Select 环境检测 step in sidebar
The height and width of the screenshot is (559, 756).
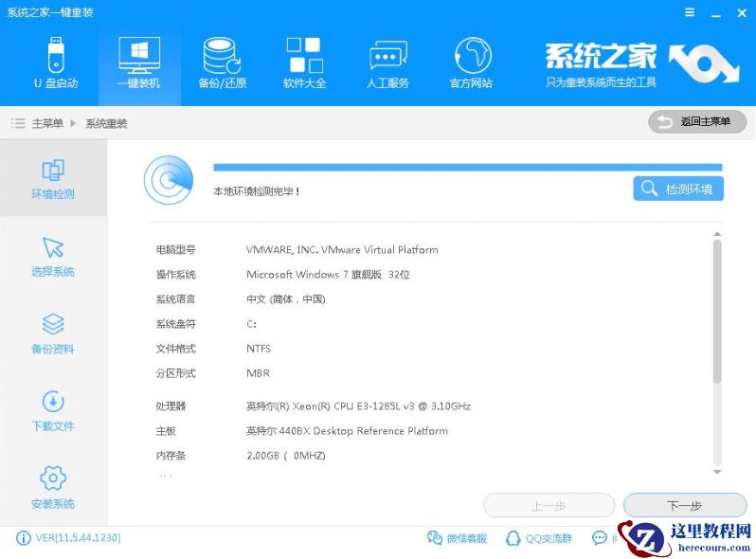(x=53, y=178)
